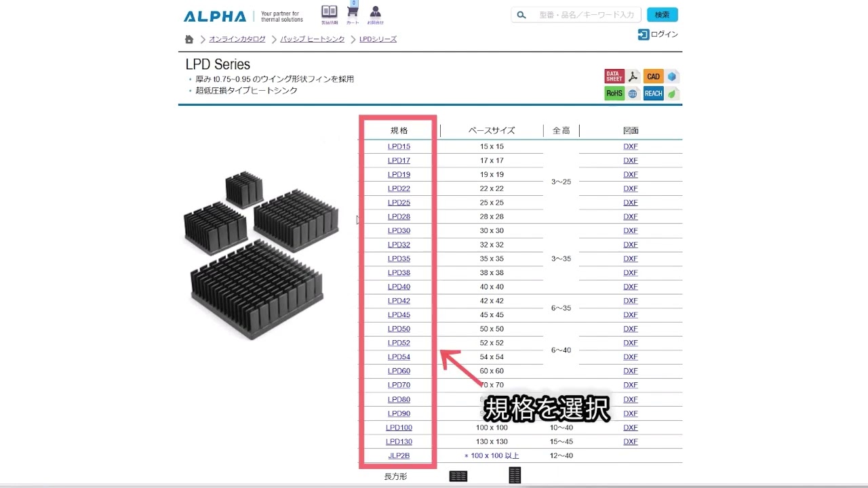The height and width of the screenshot is (488, 868).
Task: Click the LPD Series page heading
Action: [218, 64]
